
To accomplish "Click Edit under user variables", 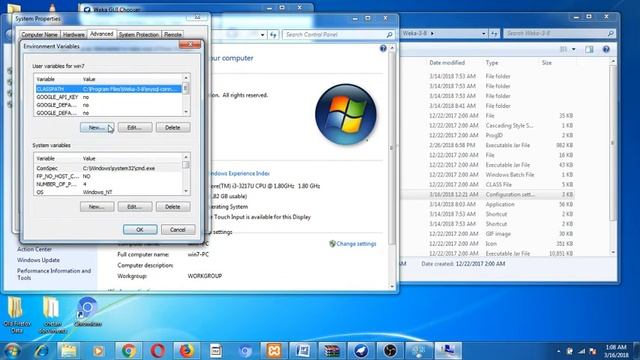I will coord(135,128).
